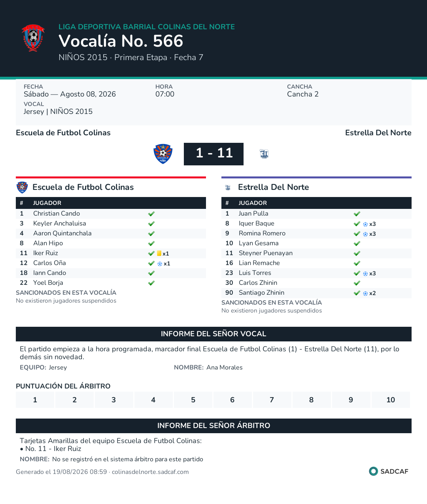
Task: Click the league crest logo in header
Action: tap(33, 38)
